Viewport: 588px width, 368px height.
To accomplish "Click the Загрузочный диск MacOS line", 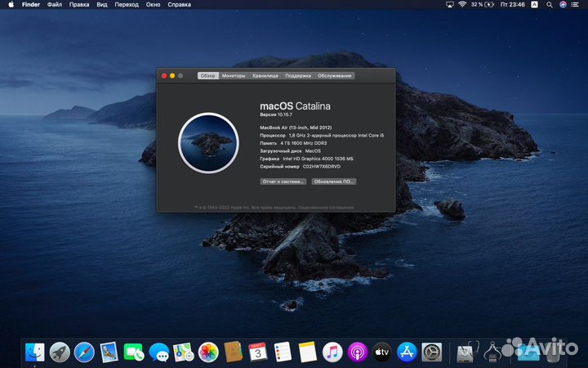I will tap(290, 151).
